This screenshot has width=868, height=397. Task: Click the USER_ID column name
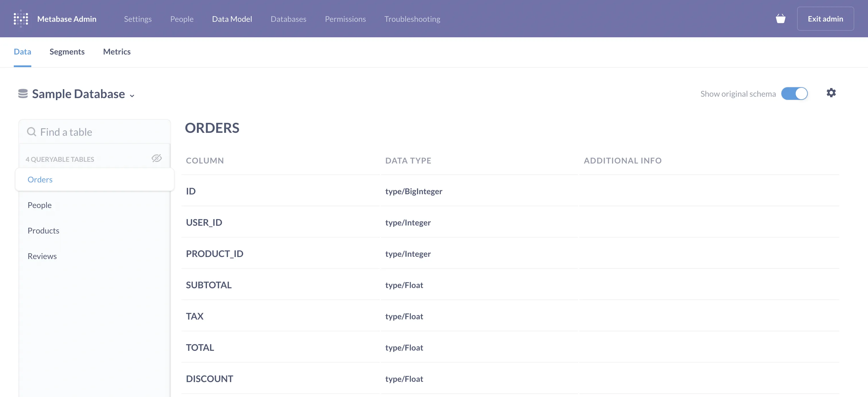coord(204,223)
